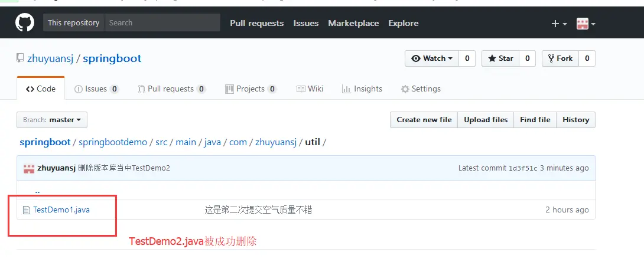Open the History button

coord(576,120)
